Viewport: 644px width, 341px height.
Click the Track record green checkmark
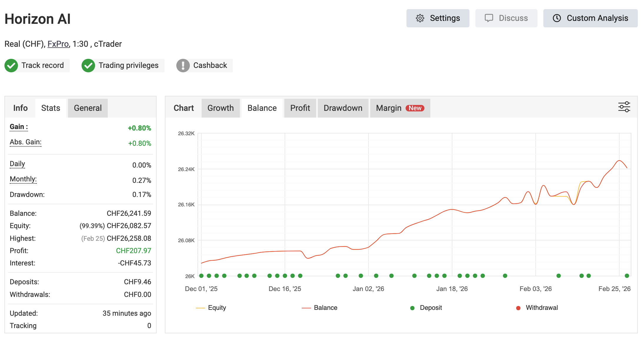click(x=11, y=65)
